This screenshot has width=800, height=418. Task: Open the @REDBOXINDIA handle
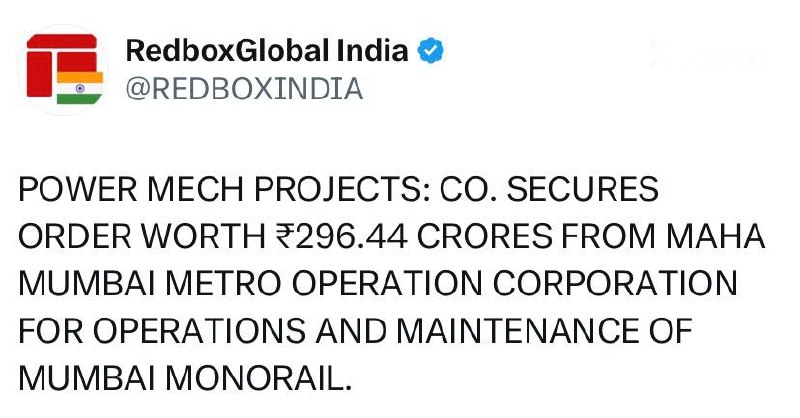coord(242,88)
